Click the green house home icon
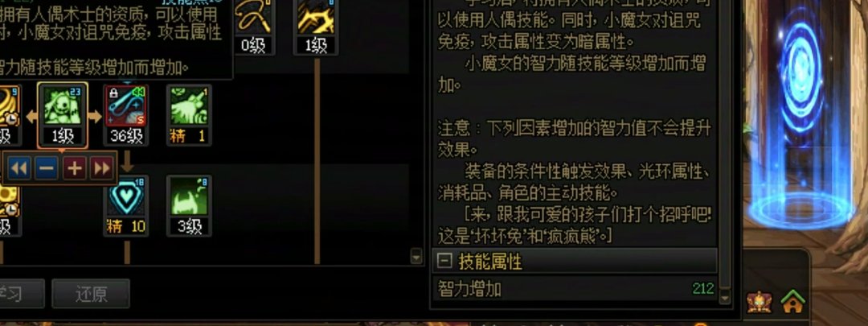The height and width of the screenshot is (326, 868). point(792,301)
